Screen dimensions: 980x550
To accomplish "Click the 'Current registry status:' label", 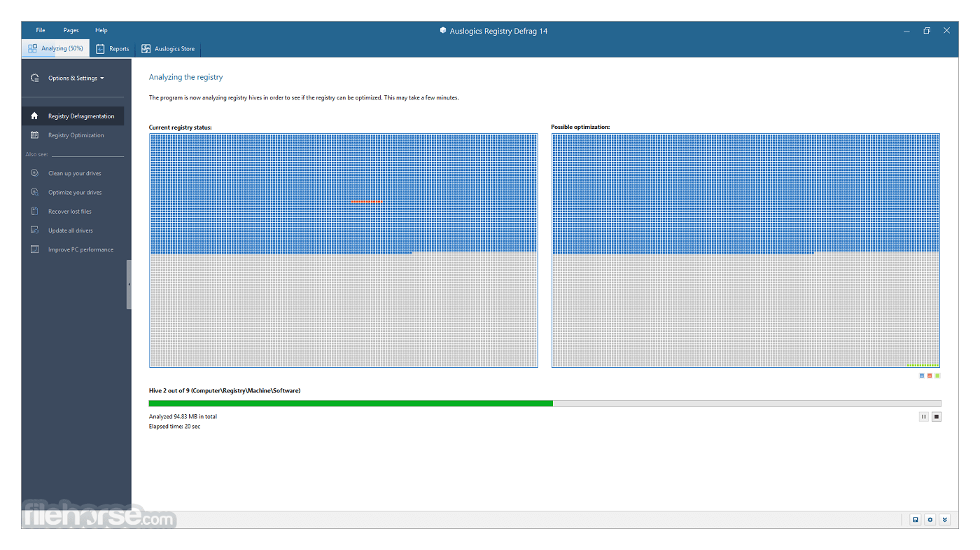I will point(181,128).
